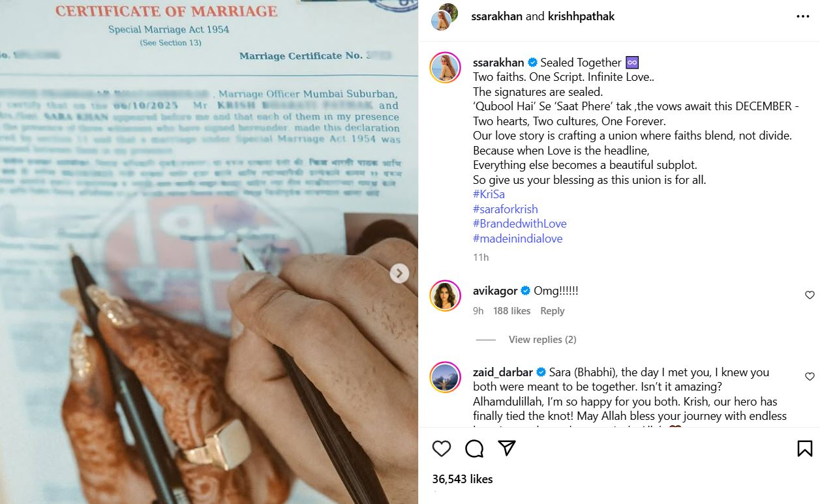Open the #KriSa hashtag

coord(489,194)
